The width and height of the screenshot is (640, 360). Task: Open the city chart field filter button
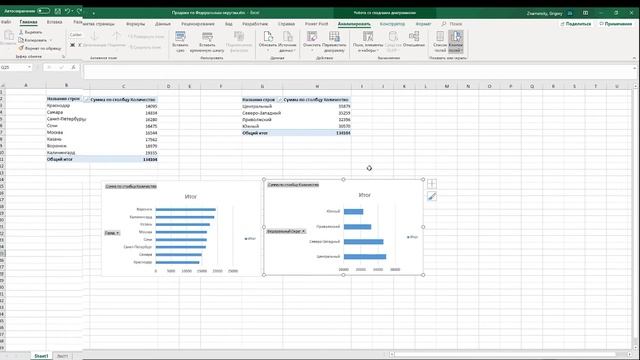(112, 233)
